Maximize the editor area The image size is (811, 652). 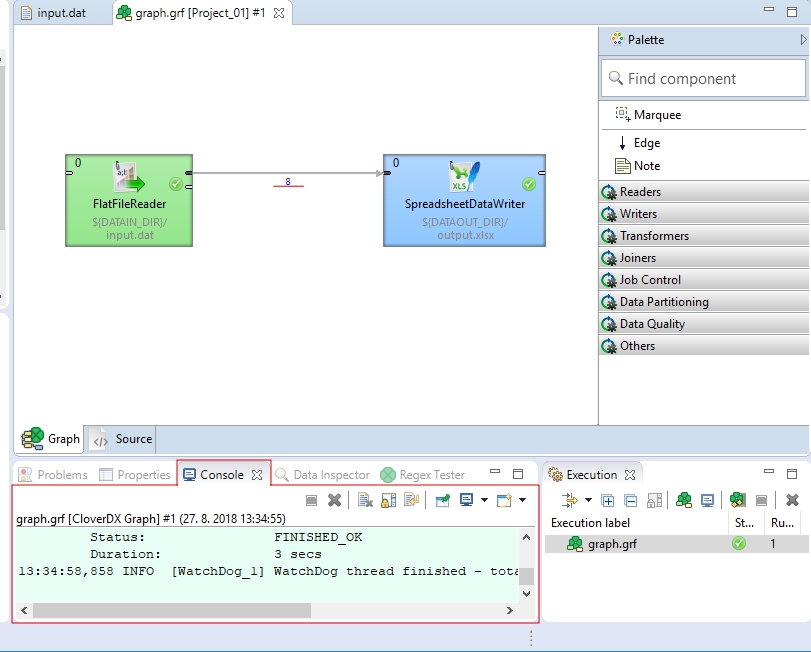[792, 12]
